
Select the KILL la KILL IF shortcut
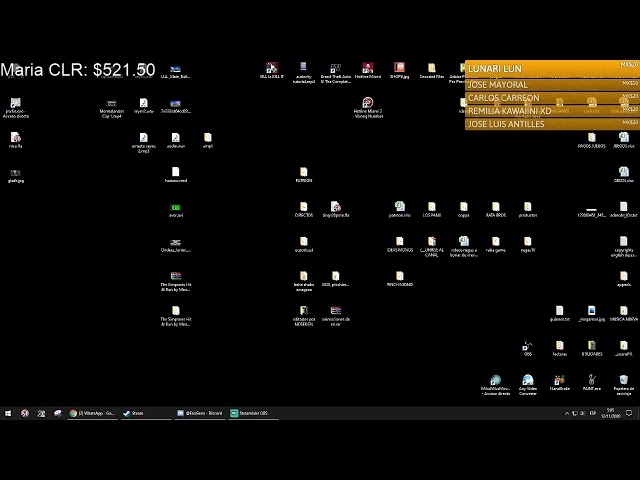coord(272,71)
